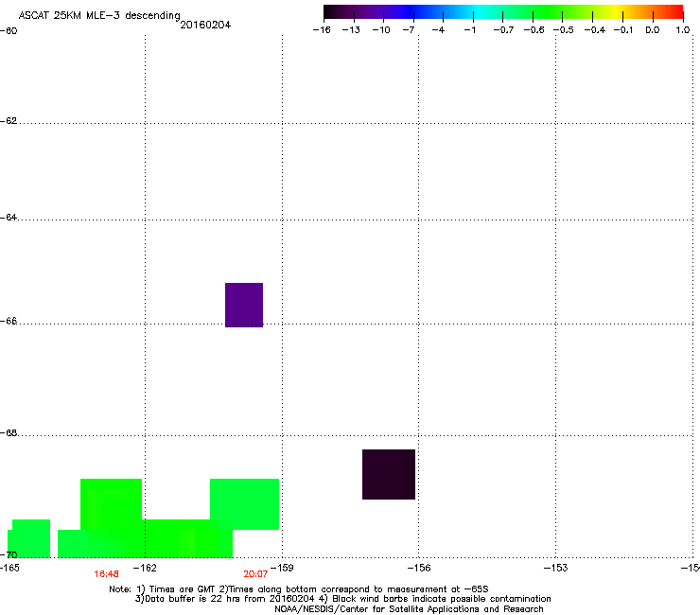This screenshot has height=615, width=700.
Task: Click the -60 latitude axis label
Action: pos(9,31)
